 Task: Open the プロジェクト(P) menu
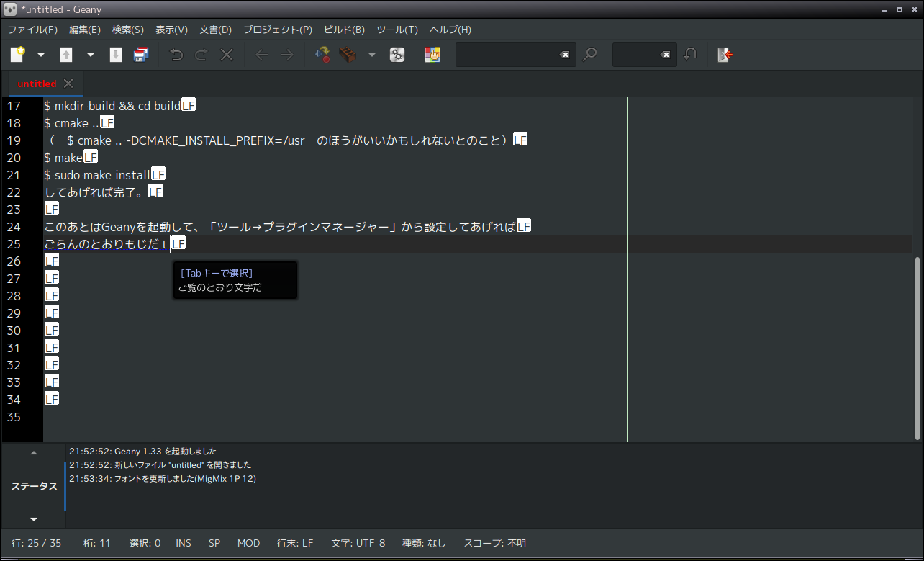278,30
